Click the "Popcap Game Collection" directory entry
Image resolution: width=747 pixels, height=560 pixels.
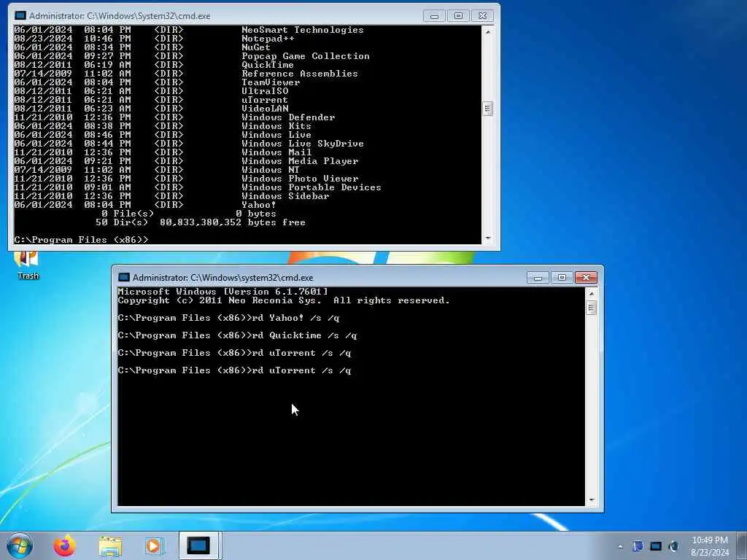click(x=306, y=55)
